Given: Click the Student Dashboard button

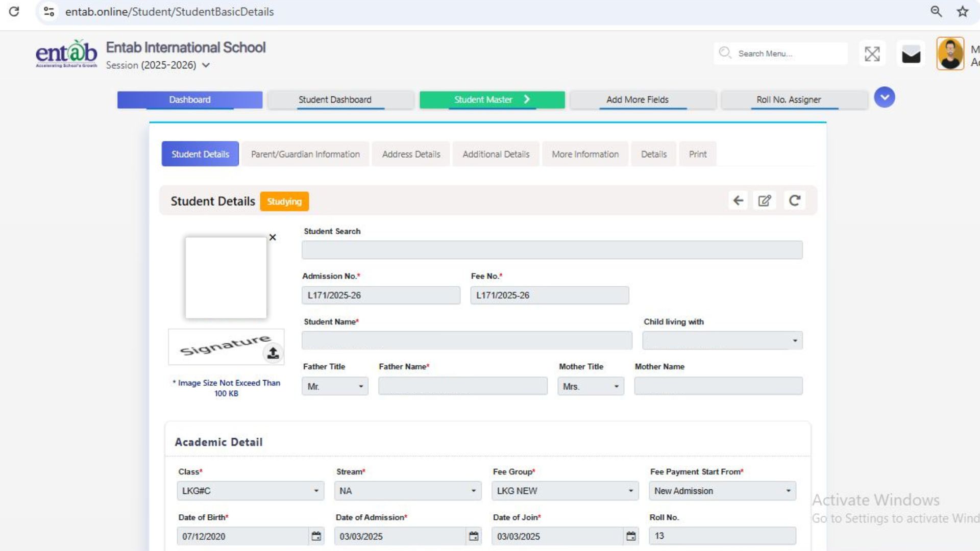Looking at the screenshot, I should [x=335, y=99].
